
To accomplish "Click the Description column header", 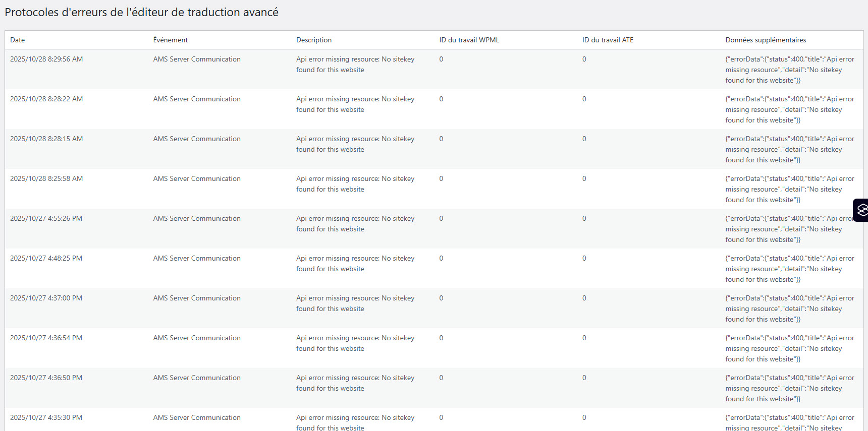I will coord(313,40).
